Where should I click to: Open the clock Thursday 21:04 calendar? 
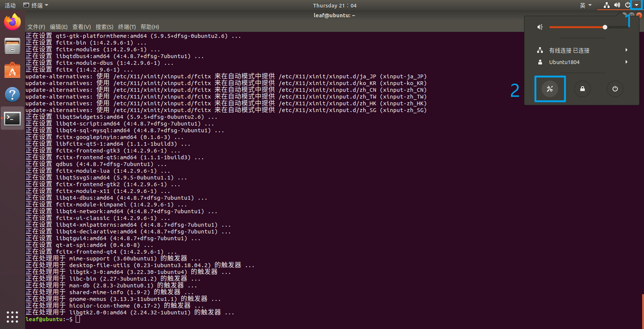pyautogui.click(x=335, y=5)
